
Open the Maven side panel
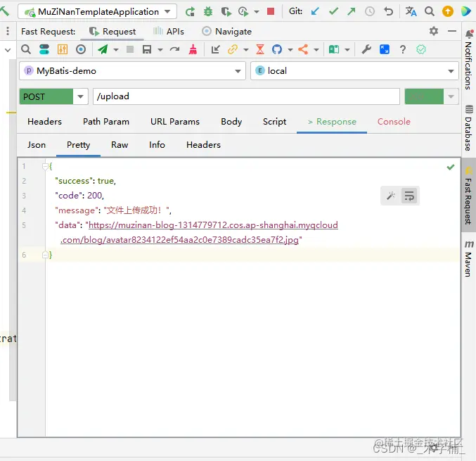[x=469, y=258]
